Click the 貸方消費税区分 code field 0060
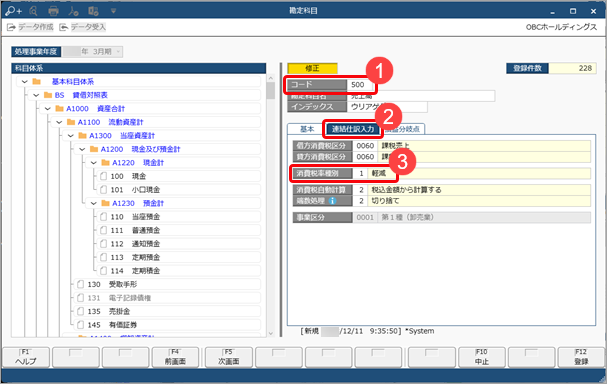The width and height of the screenshot is (607, 384). pyautogui.click(x=365, y=157)
